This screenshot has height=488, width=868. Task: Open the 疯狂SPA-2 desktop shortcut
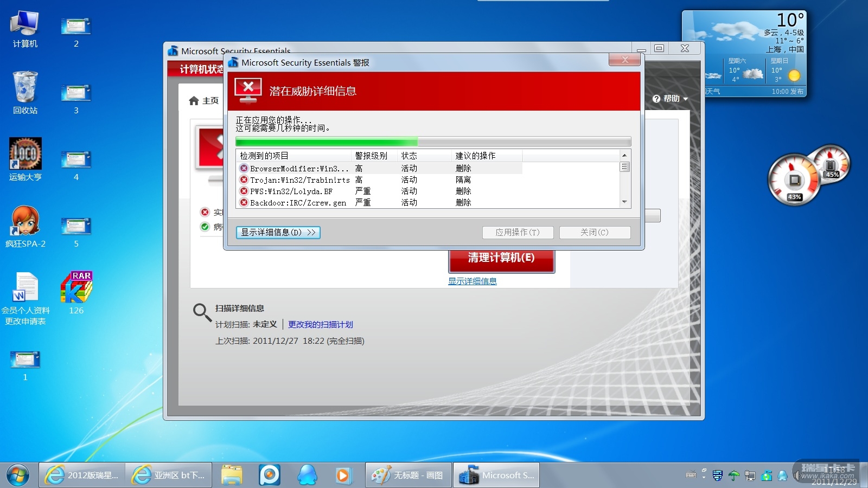(25, 227)
